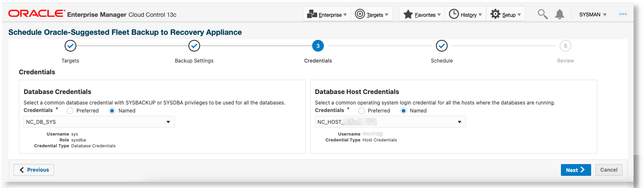Viewport: 644px width, 188px height.
Task: Click the Targets bullseye icon
Action: point(360,14)
